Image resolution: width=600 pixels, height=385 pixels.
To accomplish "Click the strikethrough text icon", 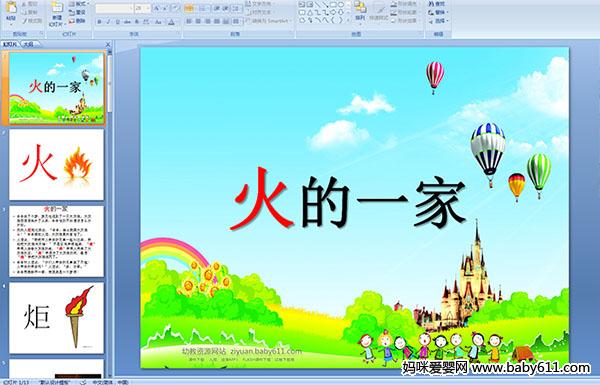I will (127, 22).
